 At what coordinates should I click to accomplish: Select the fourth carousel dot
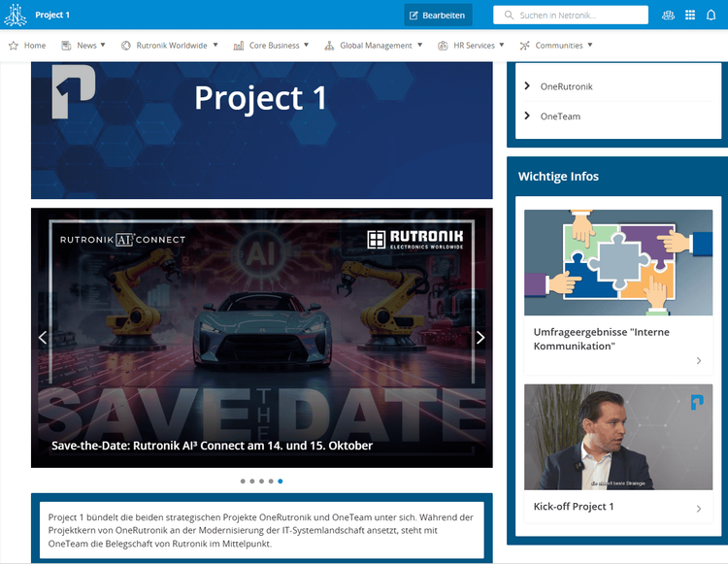coord(271,481)
